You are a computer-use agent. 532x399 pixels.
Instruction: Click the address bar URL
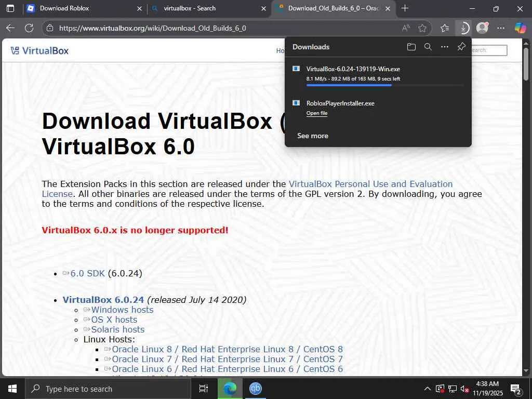[x=153, y=28]
